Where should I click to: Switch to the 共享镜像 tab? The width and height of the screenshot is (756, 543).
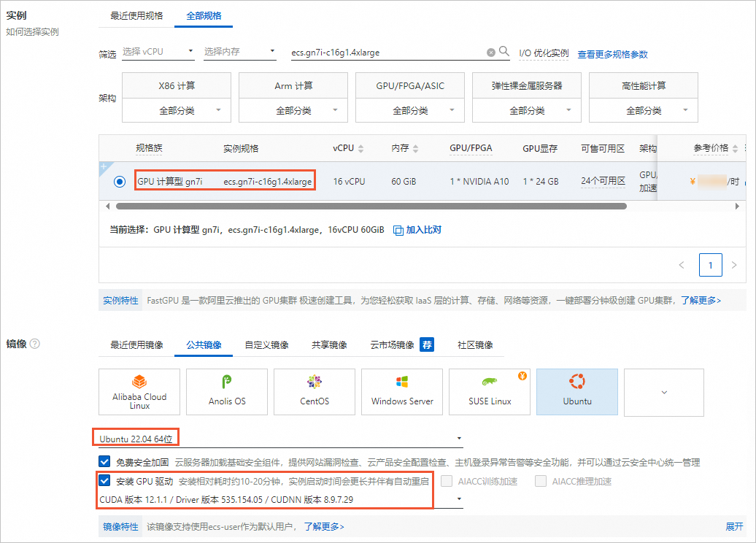tap(329, 344)
